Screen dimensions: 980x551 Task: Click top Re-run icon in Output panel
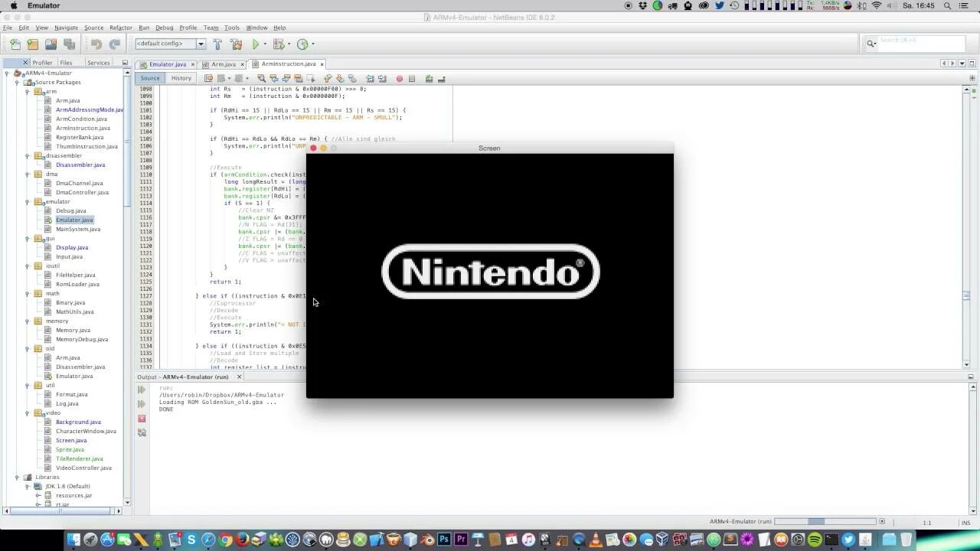click(x=142, y=390)
